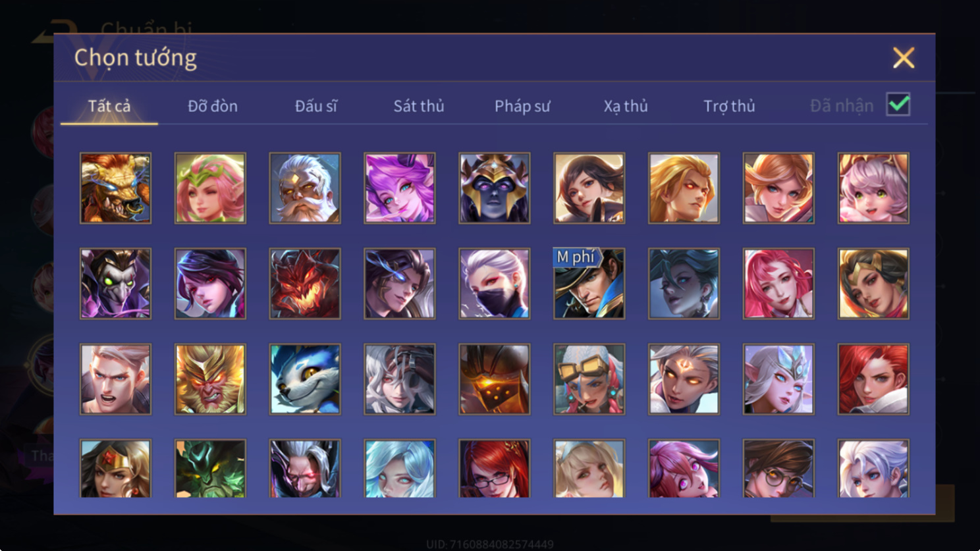Pick the red demon hero portrait
980x551 pixels.
[305, 284]
